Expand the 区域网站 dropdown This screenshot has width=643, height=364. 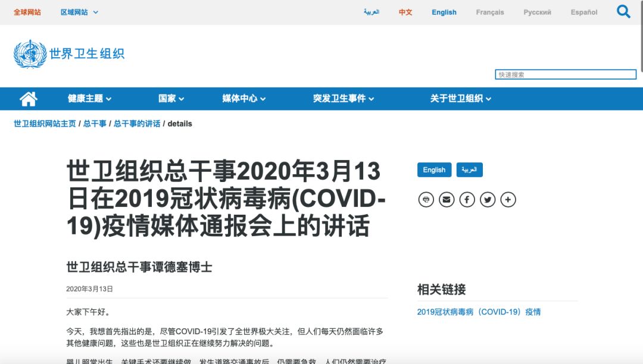click(x=79, y=12)
